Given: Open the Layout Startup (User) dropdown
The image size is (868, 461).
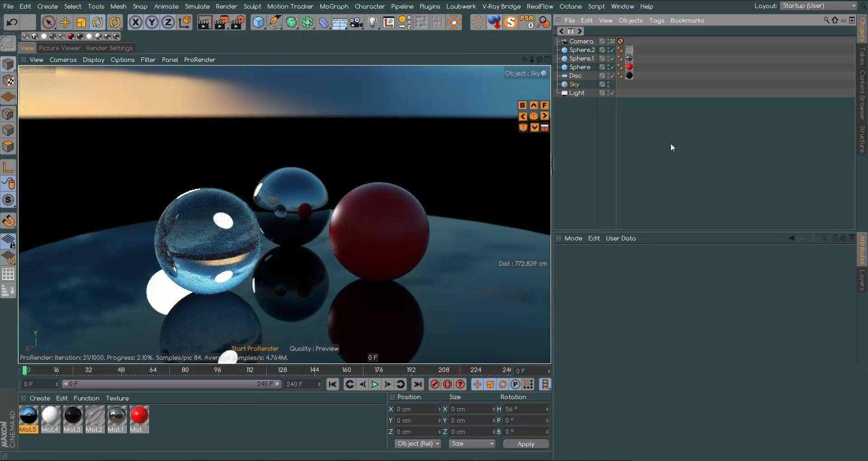Looking at the screenshot, I should (818, 6).
